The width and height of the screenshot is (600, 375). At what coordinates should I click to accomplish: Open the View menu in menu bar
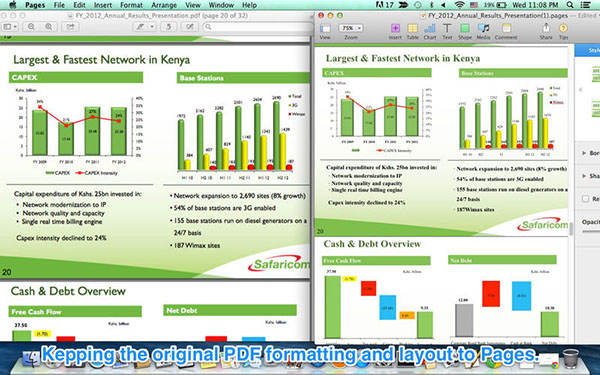click(192, 5)
